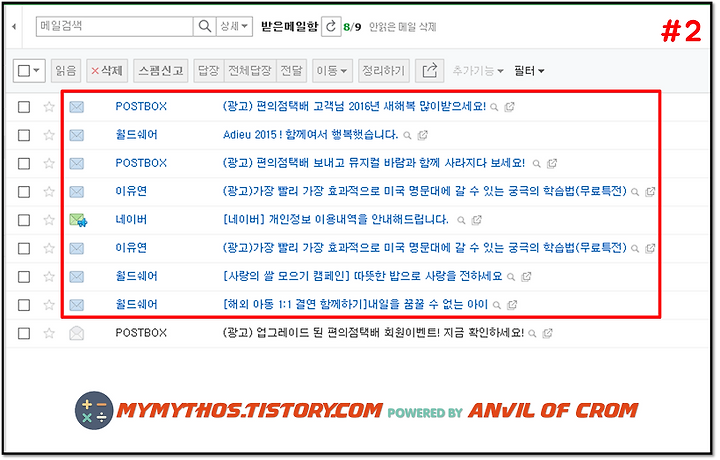The height and width of the screenshot is (460, 720).
Task: Open the 상세 search options dropdown
Action: coord(234,26)
